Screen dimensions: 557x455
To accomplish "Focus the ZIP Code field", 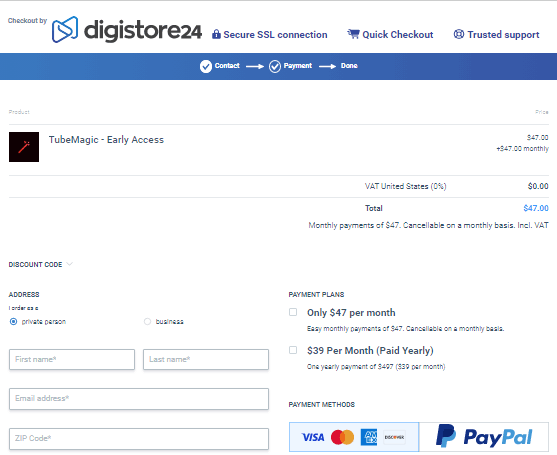I will 139,439.
